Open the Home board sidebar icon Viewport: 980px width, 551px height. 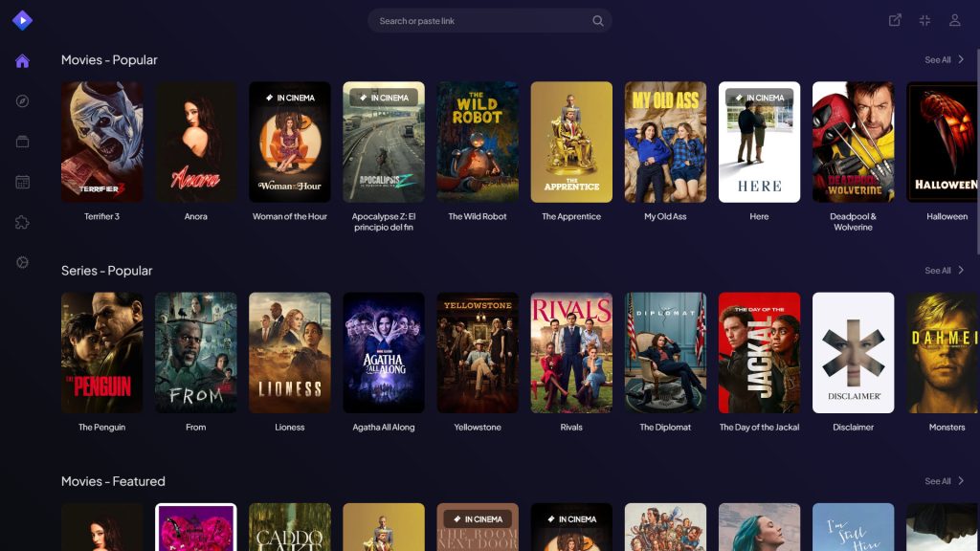click(23, 60)
